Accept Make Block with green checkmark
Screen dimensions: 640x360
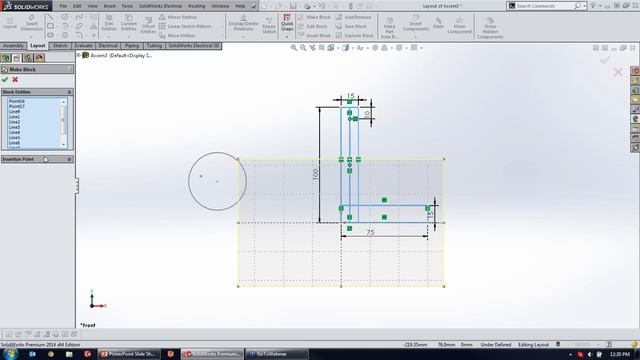coord(5,79)
